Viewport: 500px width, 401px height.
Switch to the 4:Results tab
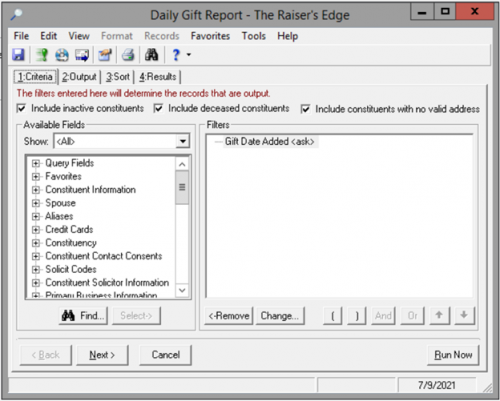click(x=158, y=77)
